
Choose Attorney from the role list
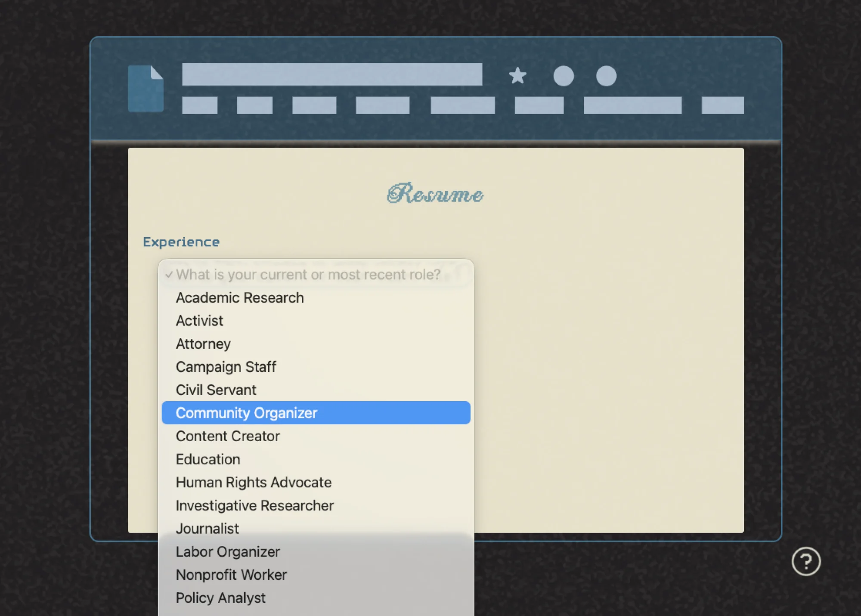point(202,344)
